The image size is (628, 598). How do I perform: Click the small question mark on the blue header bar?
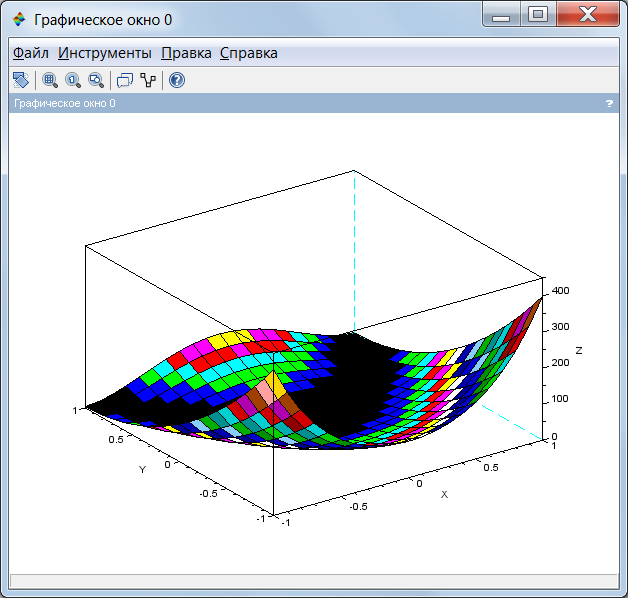tap(609, 103)
